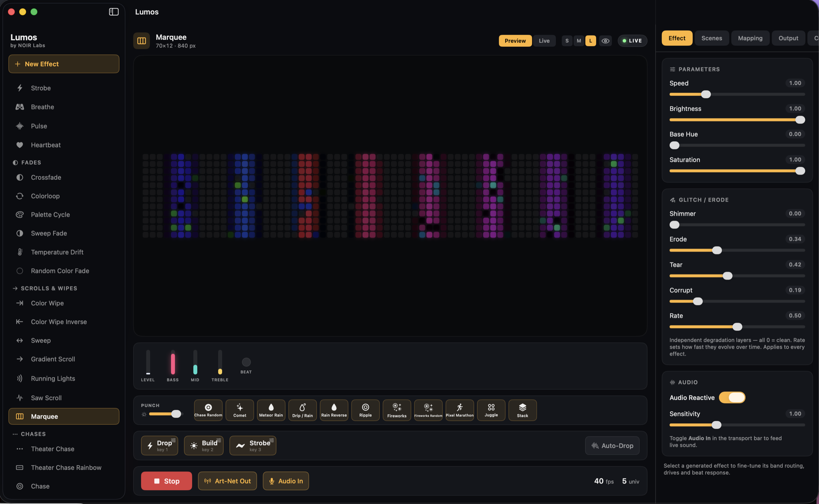This screenshot has height=504, width=819.
Task: Select Color Wipe Inverse effect
Action: pos(64,321)
